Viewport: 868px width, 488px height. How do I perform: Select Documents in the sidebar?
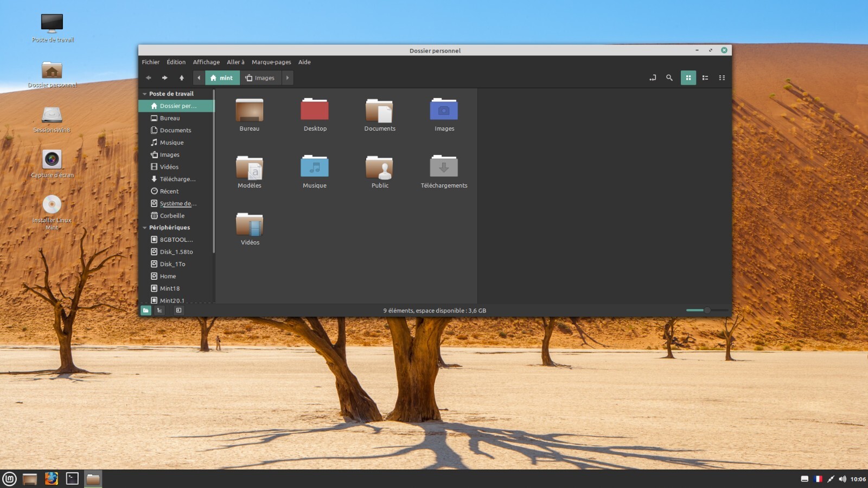(x=176, y=130)
